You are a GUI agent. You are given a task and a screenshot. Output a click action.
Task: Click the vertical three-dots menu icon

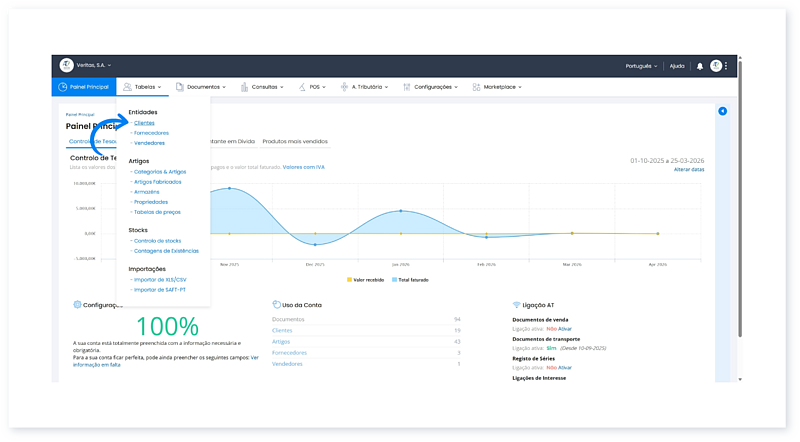(x=727, y=66)
